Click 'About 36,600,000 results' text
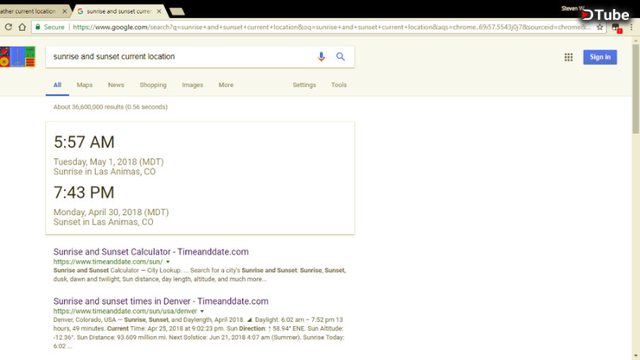The height and width of the screenshot is (360, 640). click(x=88, y=107)
